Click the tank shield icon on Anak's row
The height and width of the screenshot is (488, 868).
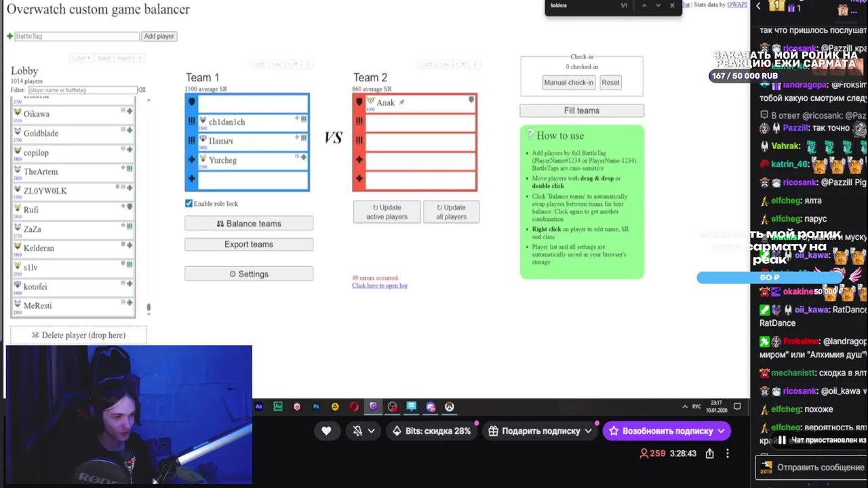[x=471, y=100]
